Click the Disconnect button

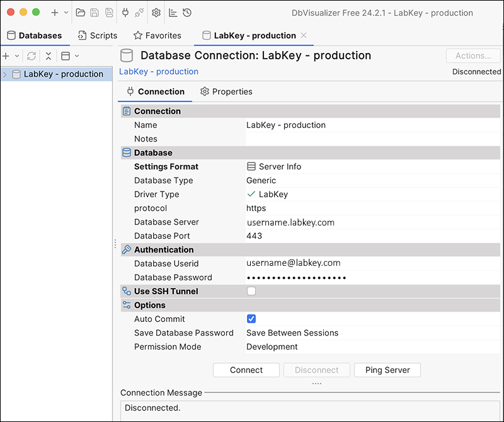click(317, 370)
